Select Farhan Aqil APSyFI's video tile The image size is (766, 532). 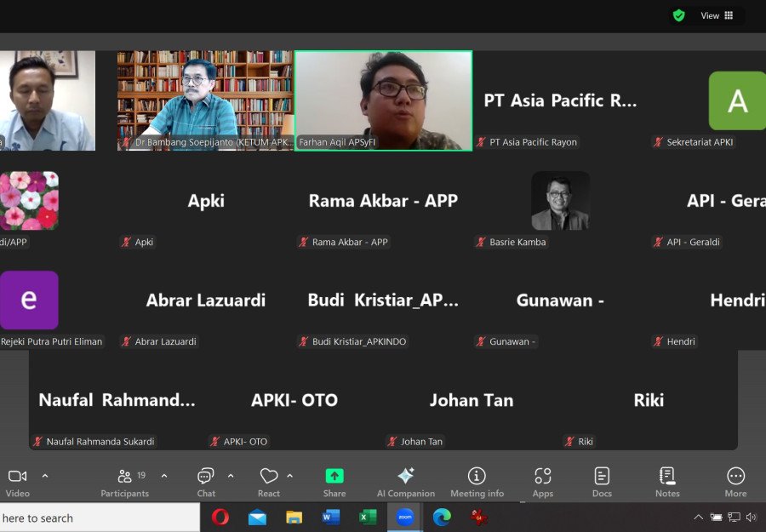(x=384, y=100)
